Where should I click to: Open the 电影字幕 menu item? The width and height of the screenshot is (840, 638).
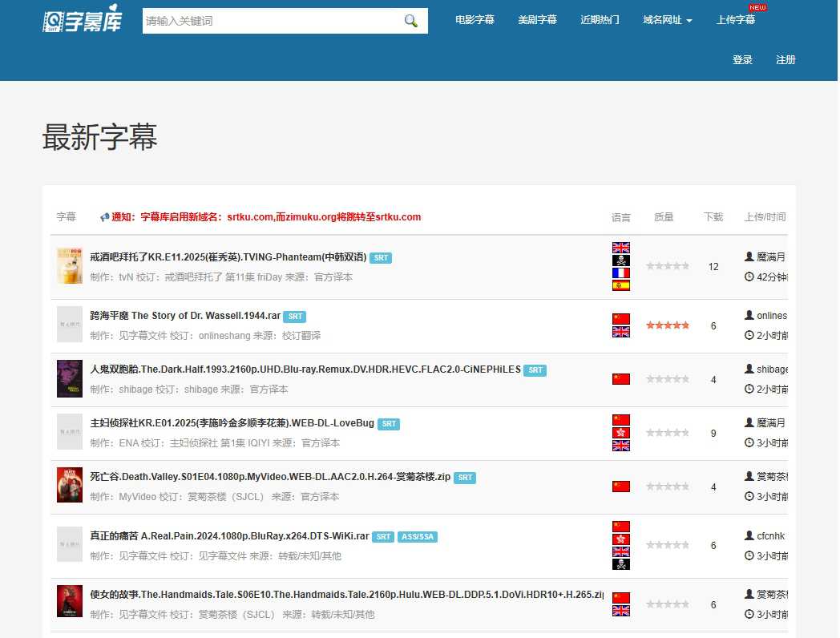point(475,20)
